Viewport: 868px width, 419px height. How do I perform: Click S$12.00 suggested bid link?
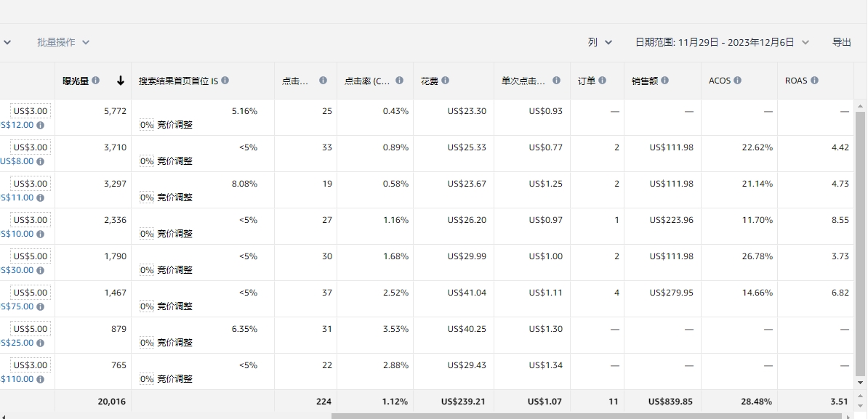(x=17, y=125)
